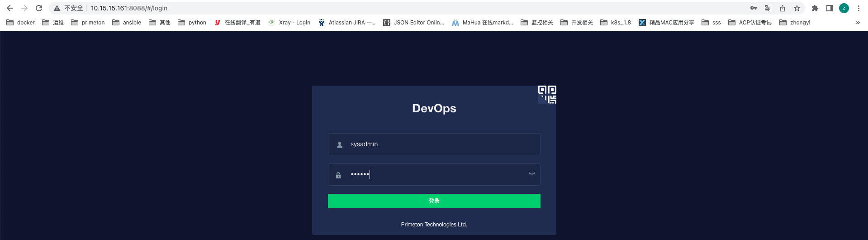The width and height of the screenshot is (868, 240).
Task: Open the JSON Editor Online bookmark
Action: click(414, 22)
